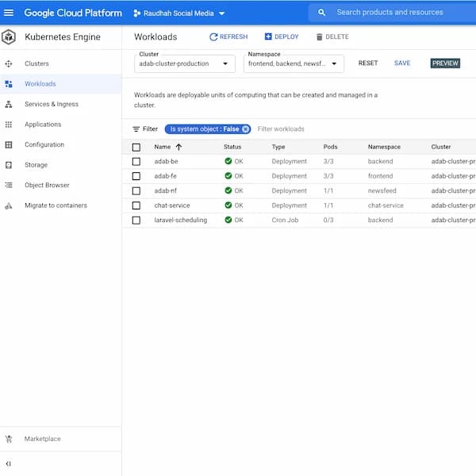The height and width of the screenshot is (476, 476).
Task: Open the Cluster dropdown
Action: [x=185, y=63]
